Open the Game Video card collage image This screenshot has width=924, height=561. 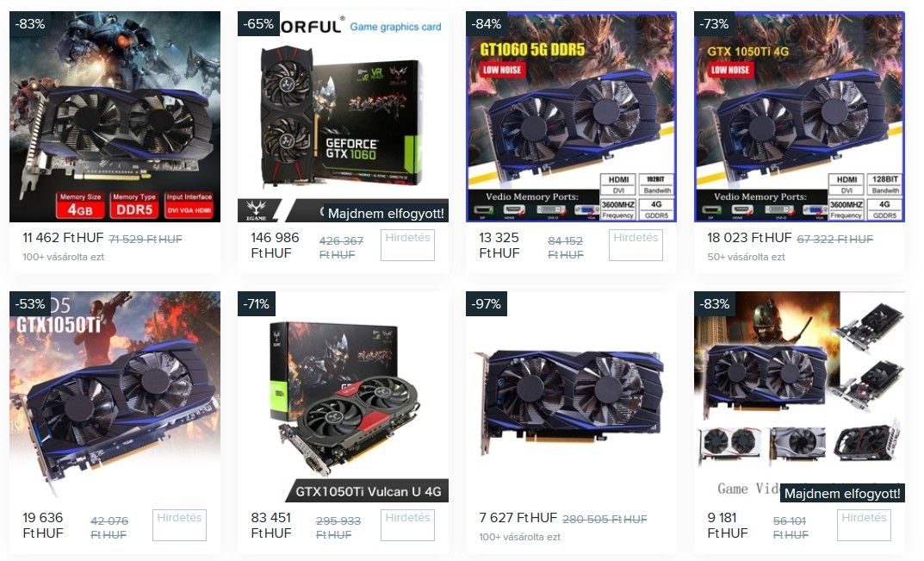[x=799, y=396]
